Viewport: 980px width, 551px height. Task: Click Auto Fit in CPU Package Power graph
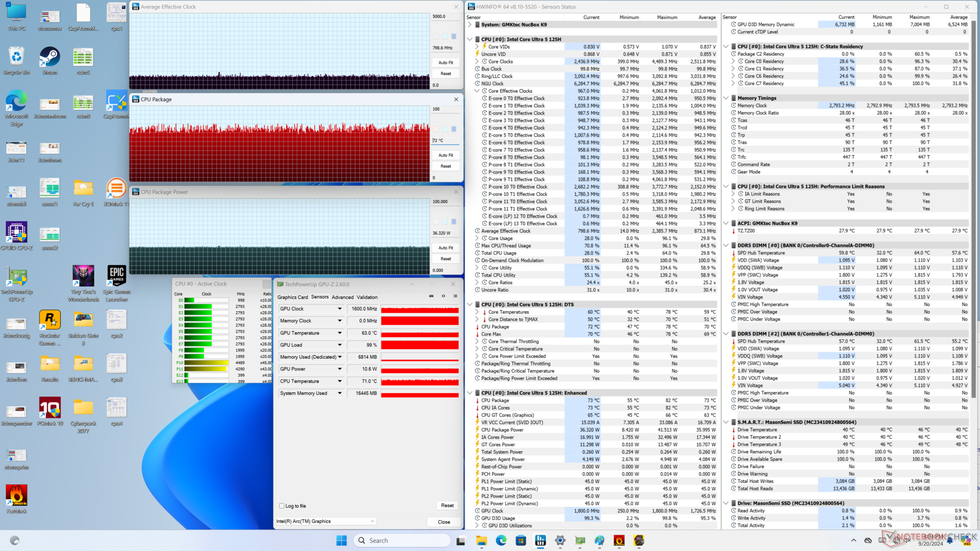coord(446,247)
